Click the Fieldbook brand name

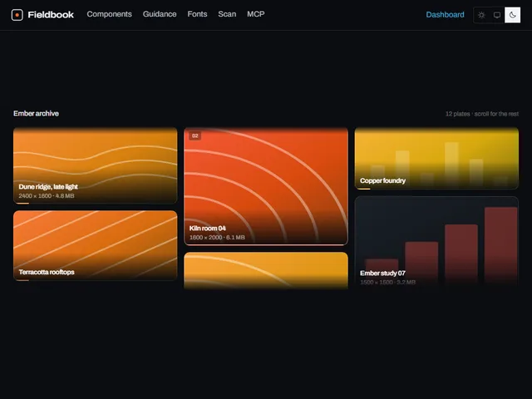point(51,15)
